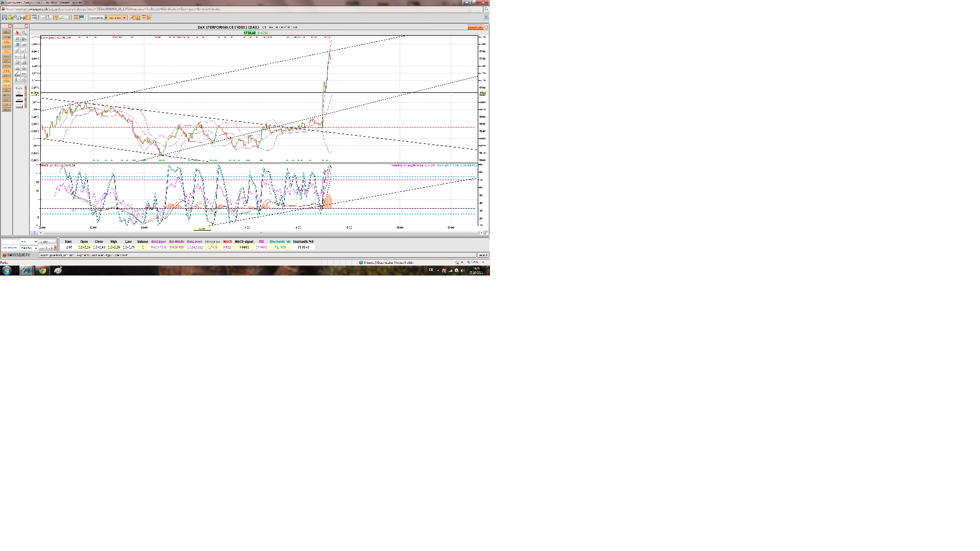980x551 pixels.
Task: Click the save floppy disk icon
Action: click(x=5, y=17)
